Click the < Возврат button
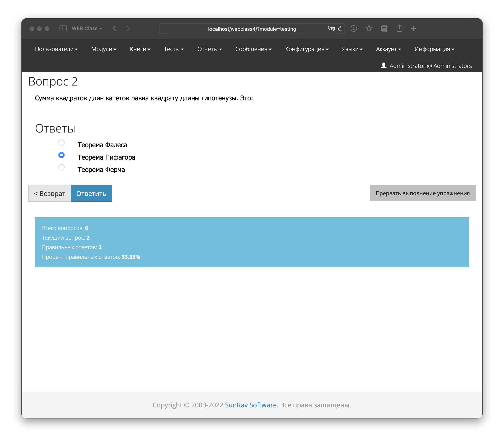The height and width of the screenshot is (443, 504). pyautogui.click(x=49, y=193)
